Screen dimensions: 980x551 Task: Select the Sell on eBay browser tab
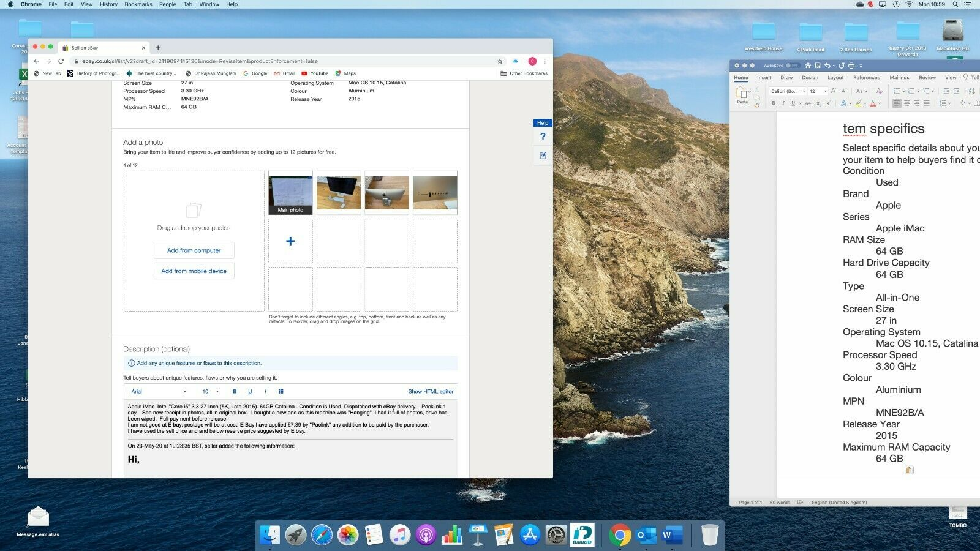(x=104, y=48)
